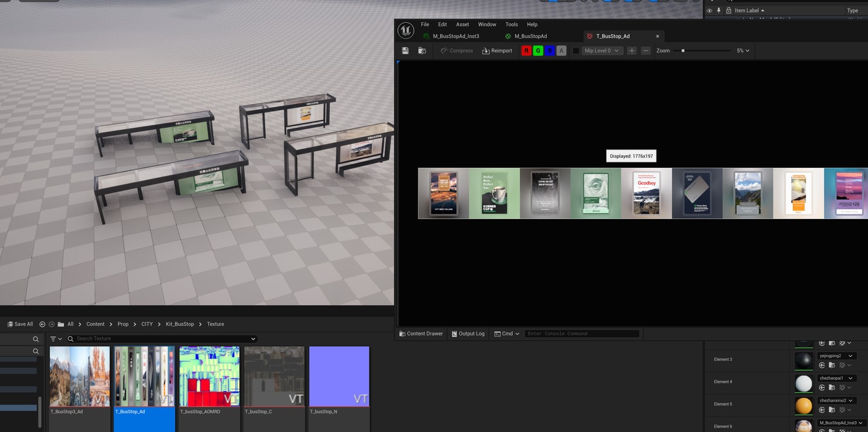
Task: Open the Content Drawer
Action: click(x=421, y=334)
